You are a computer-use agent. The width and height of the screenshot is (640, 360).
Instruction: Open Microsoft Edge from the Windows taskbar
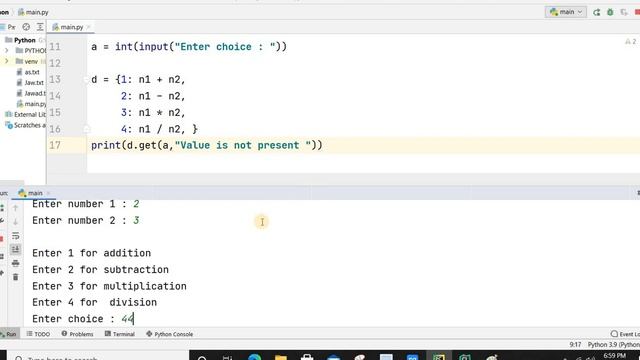254,357
